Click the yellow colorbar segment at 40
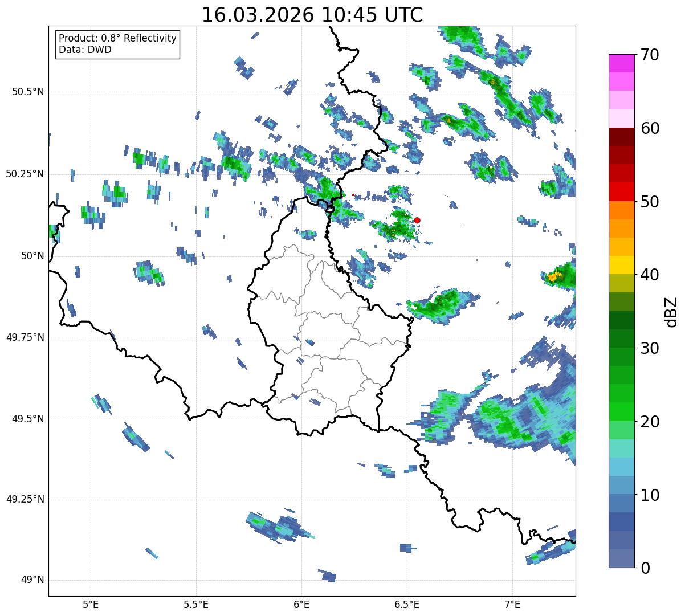 (x=621, y=266)
